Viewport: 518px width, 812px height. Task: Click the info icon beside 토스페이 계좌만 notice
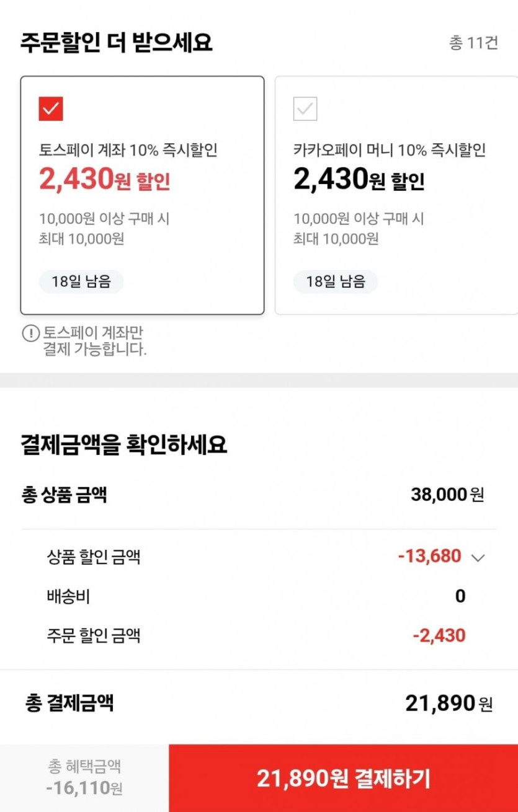click(30, 333)
